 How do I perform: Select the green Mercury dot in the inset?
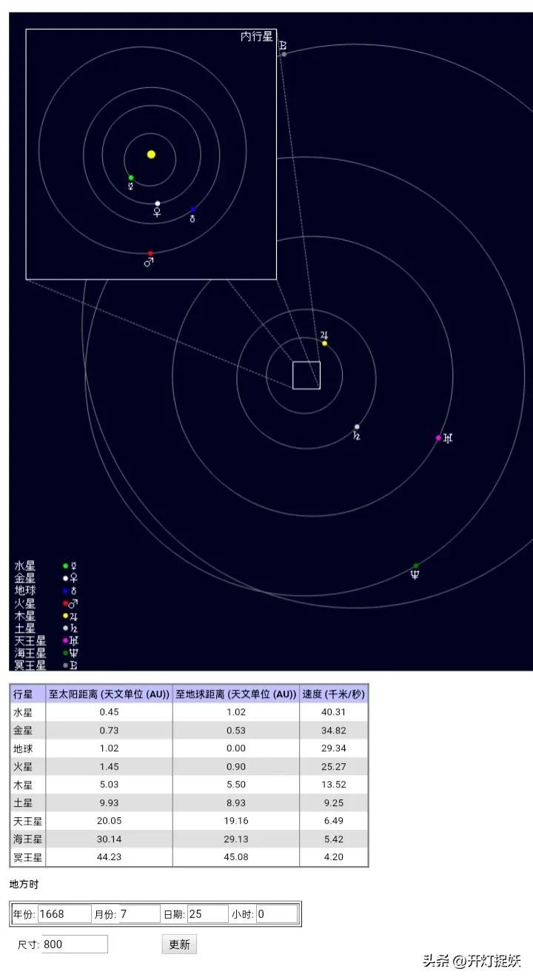click(131, 178)
